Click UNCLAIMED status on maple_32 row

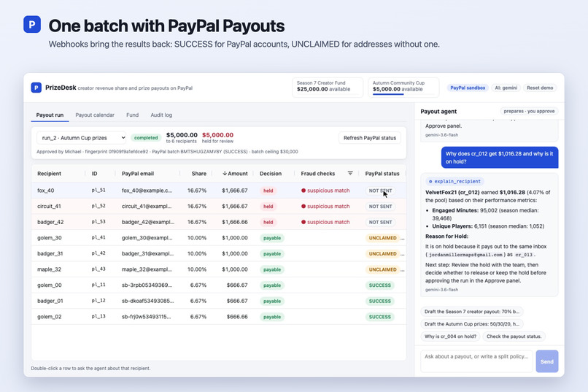tap(382, 269)
